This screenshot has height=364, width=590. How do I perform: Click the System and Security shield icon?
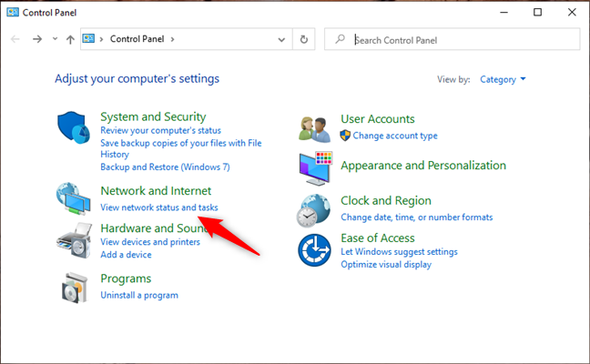73,130
